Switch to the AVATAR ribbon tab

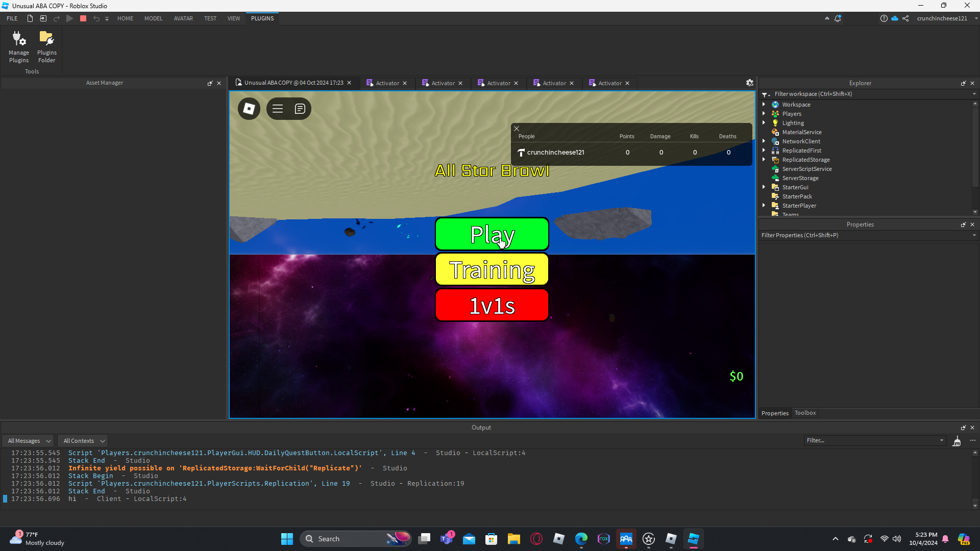point(183,18)
